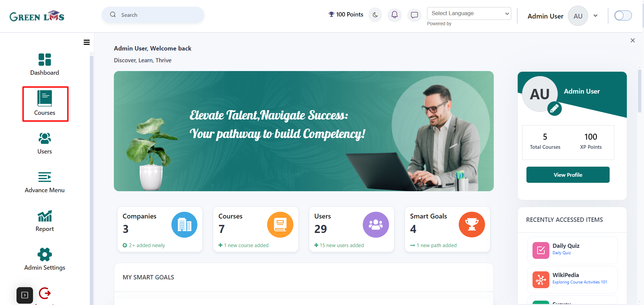Click the Total Courses count
644x305 pixels.
[545, 137]
